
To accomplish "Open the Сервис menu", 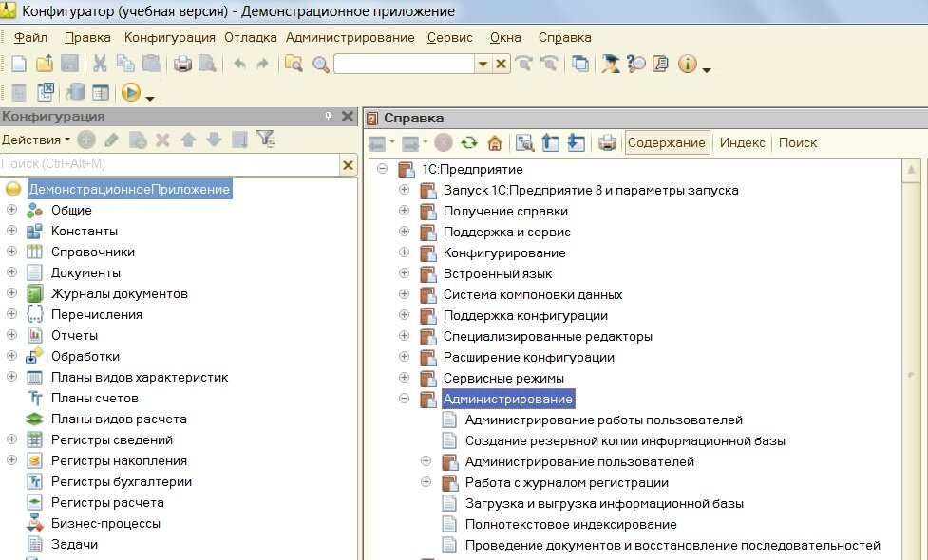I will (x=450, y=37).
